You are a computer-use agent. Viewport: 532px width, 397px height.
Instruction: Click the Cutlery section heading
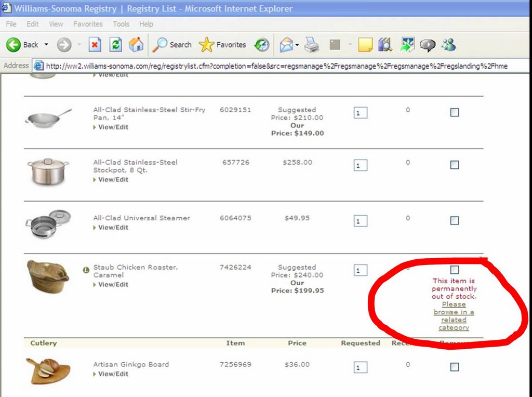[44, 343]
